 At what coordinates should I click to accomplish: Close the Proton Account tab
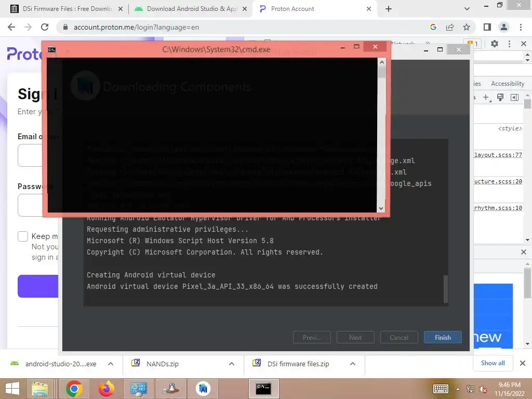pyautogui.click(x=369, y=9)
